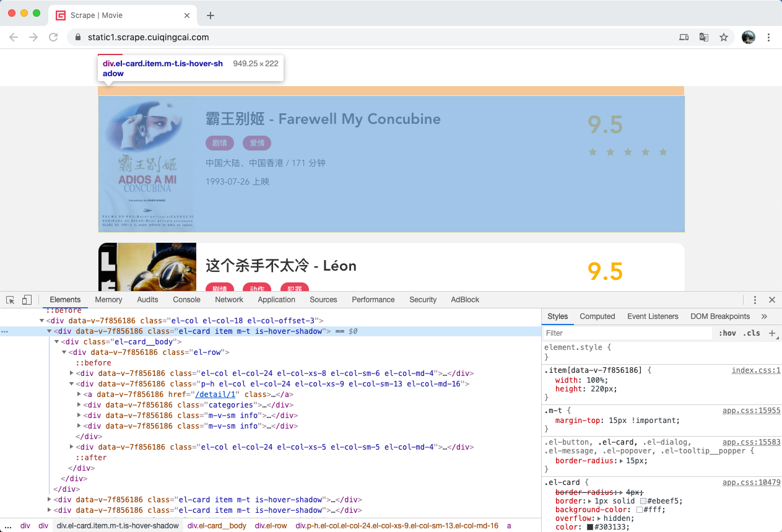This screenshot has width=782, height=532.
Task: Open the DOM Breakpoints tab
Action: (x=720, y=316)
